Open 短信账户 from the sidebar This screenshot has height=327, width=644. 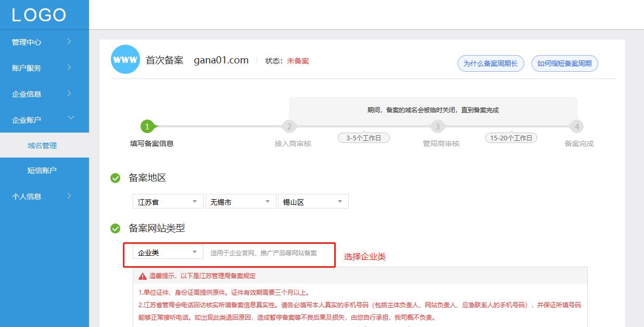pos(44,171)
